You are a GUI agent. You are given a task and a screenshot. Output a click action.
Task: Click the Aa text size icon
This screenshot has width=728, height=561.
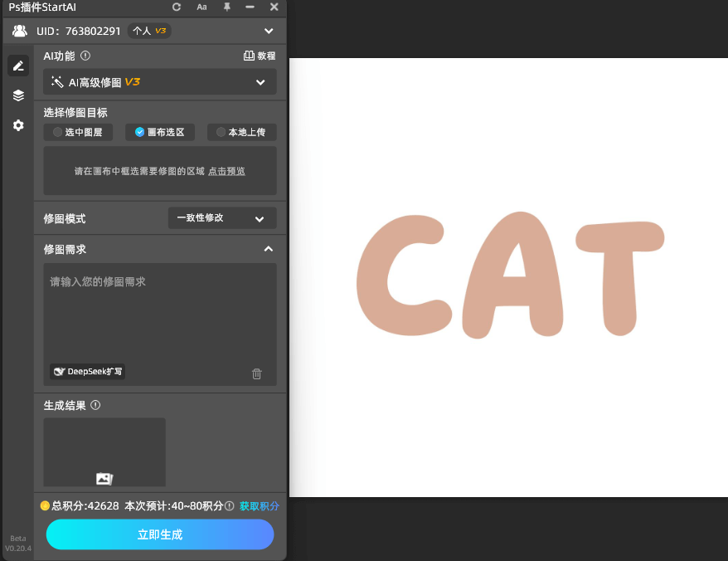pyautogui.click(x=201, y=7)
